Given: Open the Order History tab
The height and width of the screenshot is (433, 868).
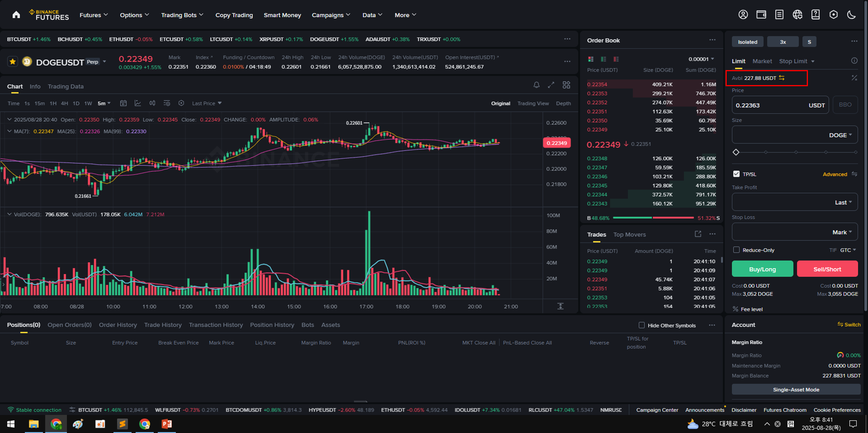Looking at the screenshot, I should pos(118,325).
